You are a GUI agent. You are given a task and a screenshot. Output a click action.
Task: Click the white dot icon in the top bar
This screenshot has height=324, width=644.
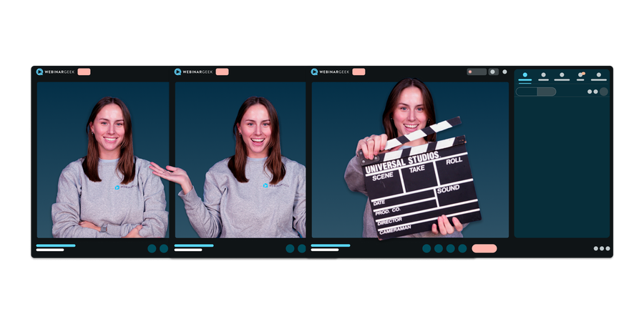(x=504, y=72)
